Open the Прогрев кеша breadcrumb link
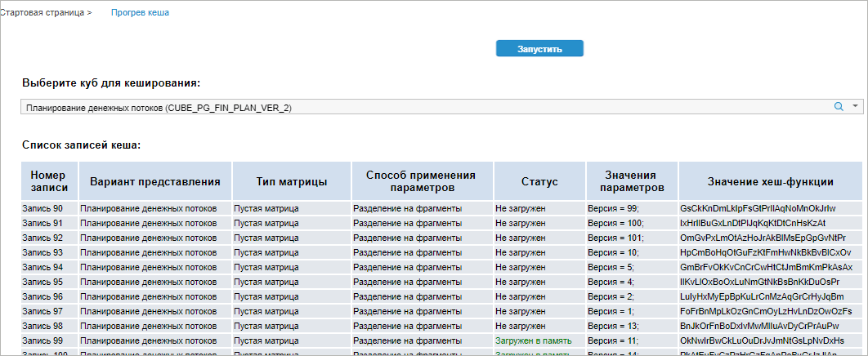Screen dimensions: 868x356 (140, 13)
